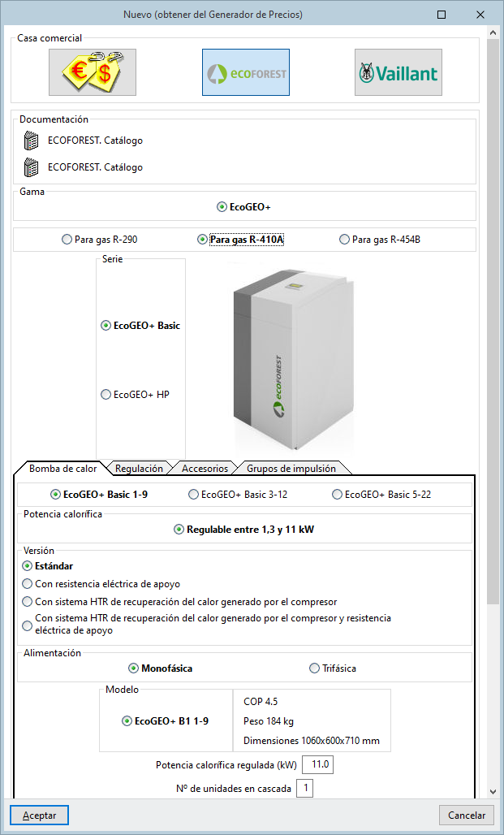
Task: Click the Dimensiones 1060x600x710 mm text
Action: click(312, 740)
